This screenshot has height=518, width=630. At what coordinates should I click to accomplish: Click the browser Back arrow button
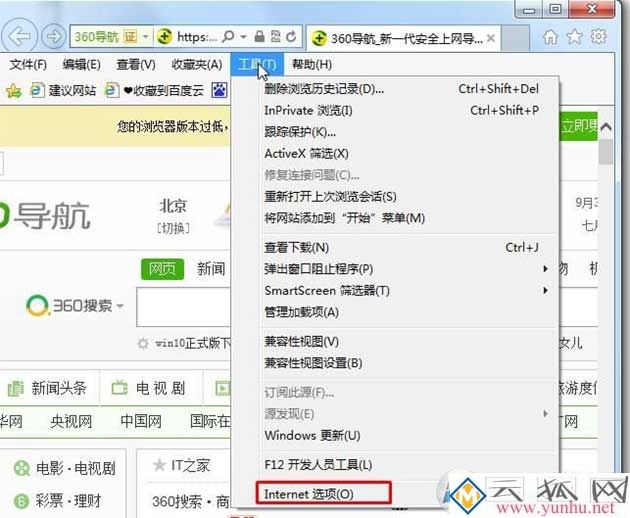click(x=19, y=36)
